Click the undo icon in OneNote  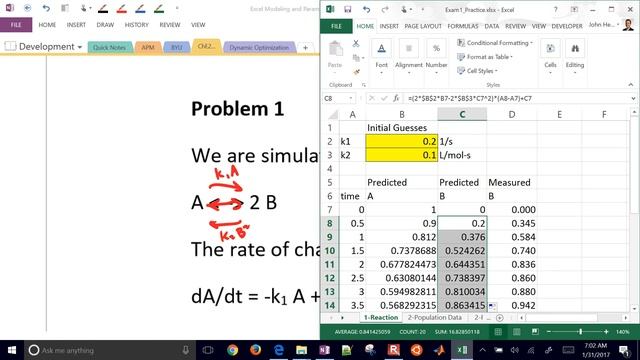click(46, 8)
